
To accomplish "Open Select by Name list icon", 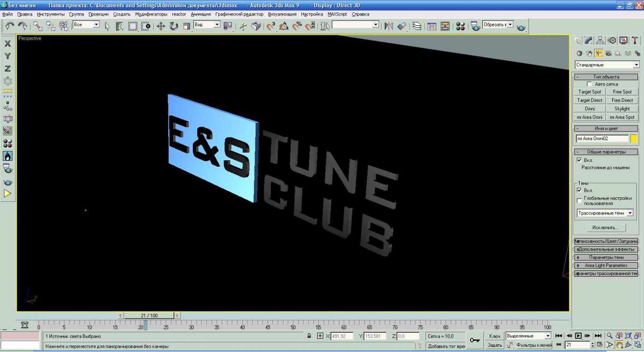I will pos(120,26).
